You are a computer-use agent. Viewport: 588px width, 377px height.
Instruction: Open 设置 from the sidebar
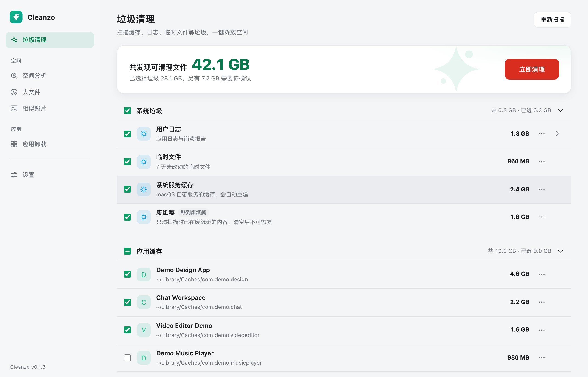[x=50, y=175]
